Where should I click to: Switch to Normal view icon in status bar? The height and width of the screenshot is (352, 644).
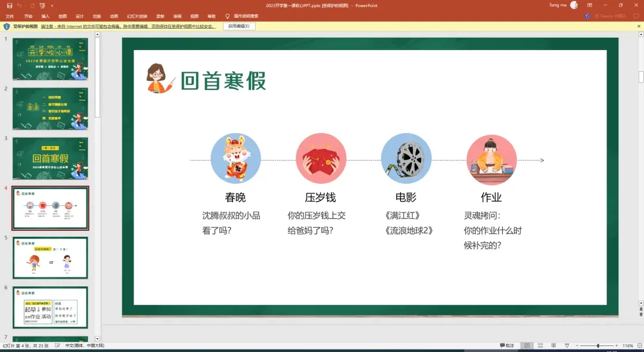click(x=527, y=346)
